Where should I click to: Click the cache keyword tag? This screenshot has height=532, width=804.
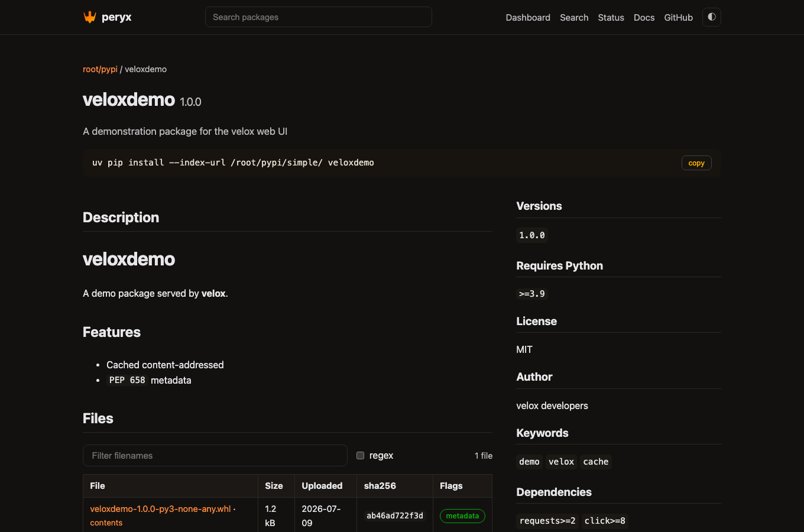[x=596, y=462]
